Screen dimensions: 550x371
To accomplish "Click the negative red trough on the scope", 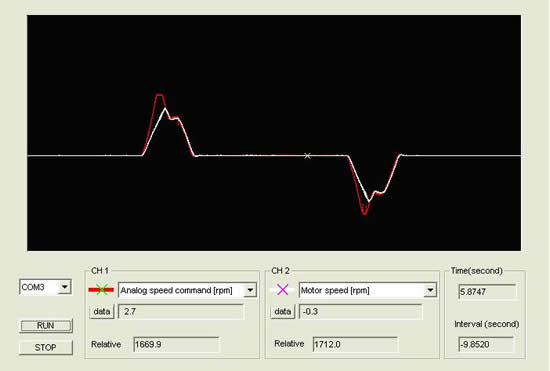I will 365,213.
